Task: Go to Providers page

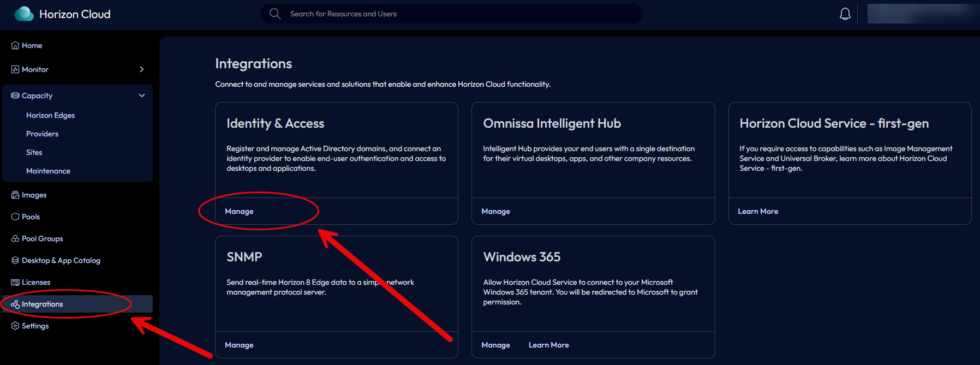Action: (42, 134)
